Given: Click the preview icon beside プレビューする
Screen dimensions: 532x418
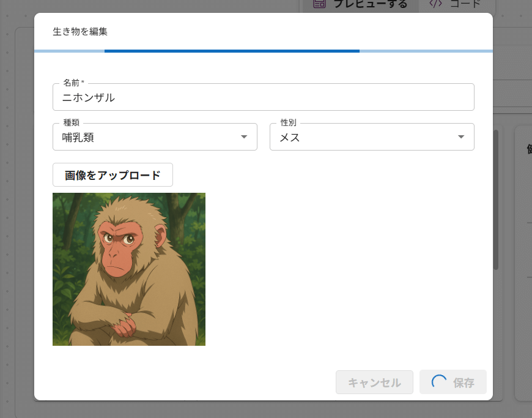Looking at the screenshot, I should click(x=319, y=4).
